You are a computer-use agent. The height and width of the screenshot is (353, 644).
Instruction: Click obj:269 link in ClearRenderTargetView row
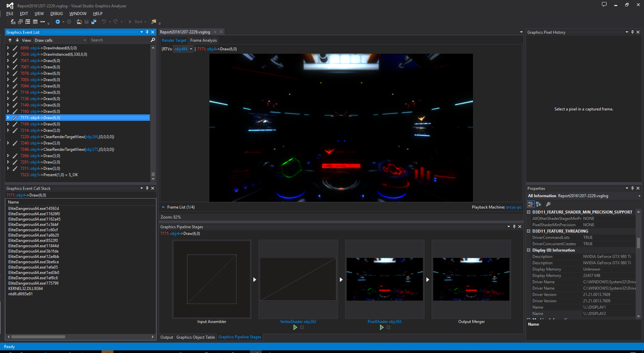tap(92, 137)
